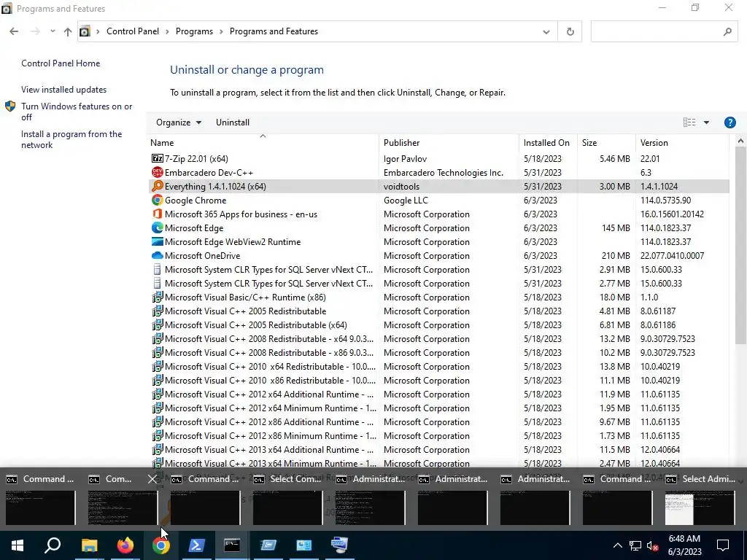
Task: Select the Everything search tool icon
Action: 158,186
